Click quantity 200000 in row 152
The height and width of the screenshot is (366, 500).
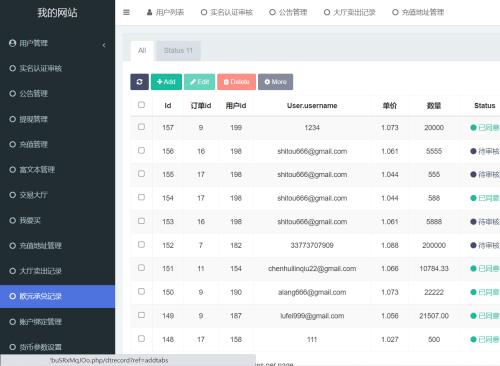pyautogui.click(x=434, y=245)
